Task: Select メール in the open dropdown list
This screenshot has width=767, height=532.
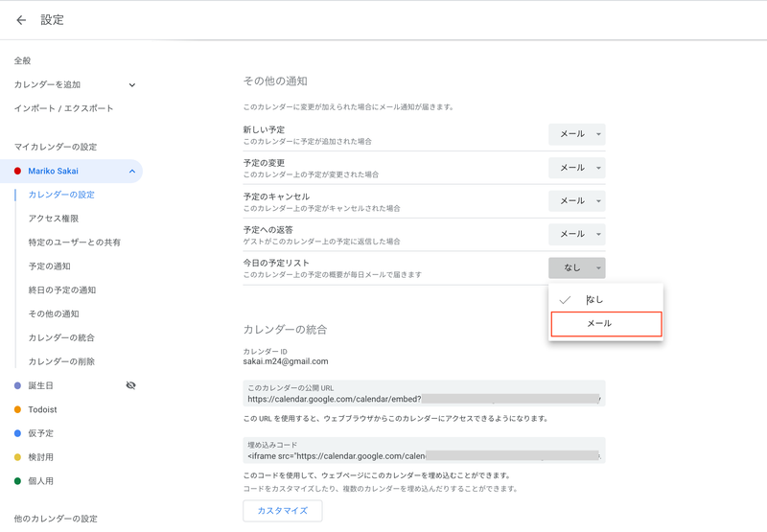Action: 606,324
